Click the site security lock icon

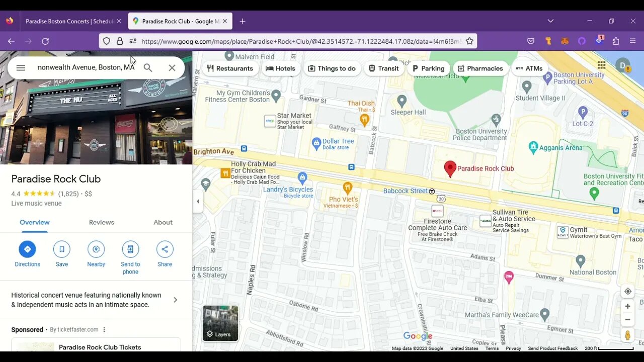(120, 41)
